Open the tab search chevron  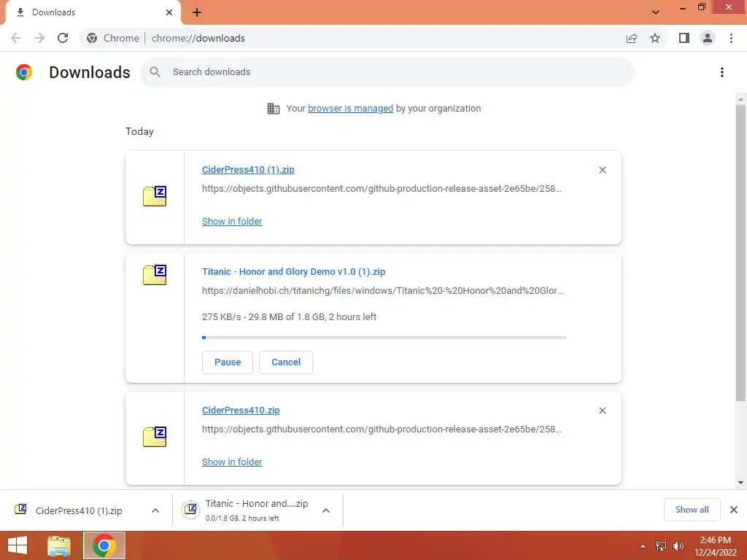coord(656,12)
